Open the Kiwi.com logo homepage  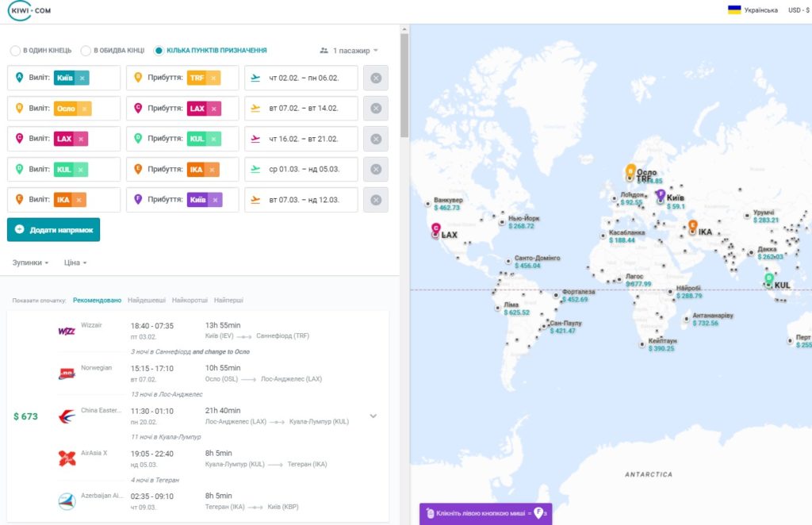(29, 10)
